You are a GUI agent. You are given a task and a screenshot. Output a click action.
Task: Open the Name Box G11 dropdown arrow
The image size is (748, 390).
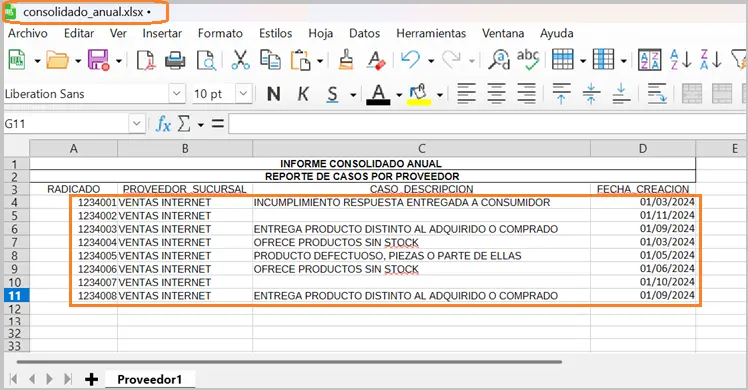click(136, 124)
